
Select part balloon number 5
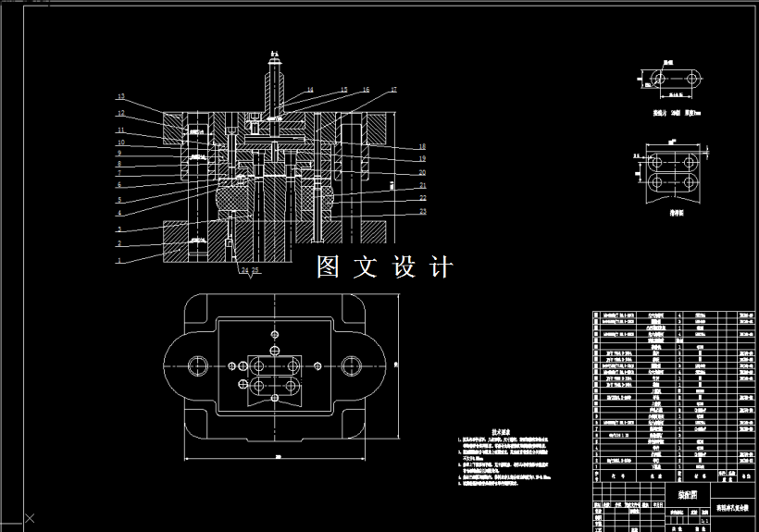[119, 199]
